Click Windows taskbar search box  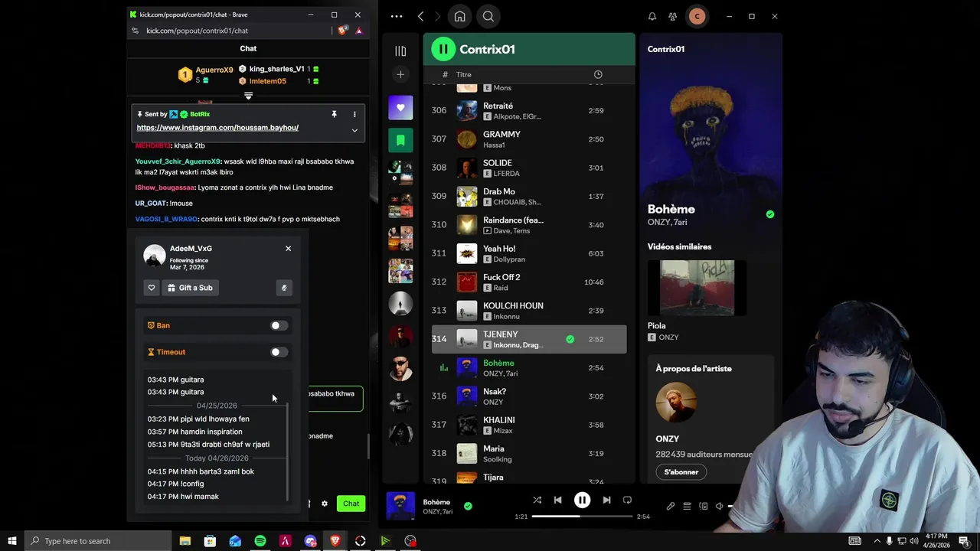pyautogui.click(x=98, y=541)
